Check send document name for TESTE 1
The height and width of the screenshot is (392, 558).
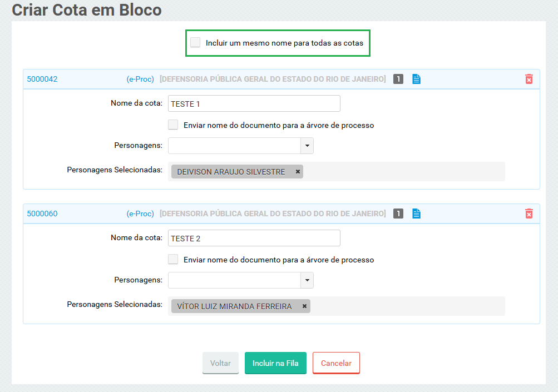point(173,125)
